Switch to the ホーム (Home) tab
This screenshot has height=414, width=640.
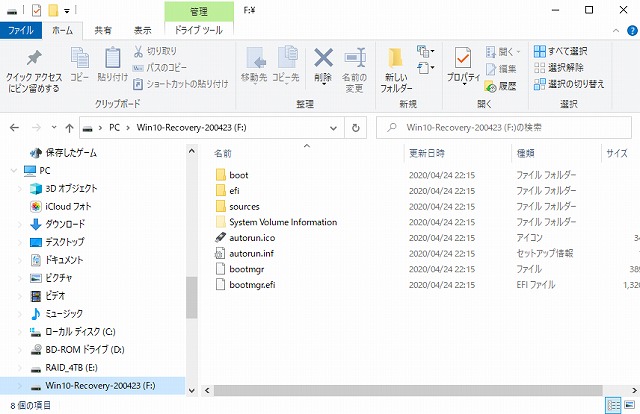coord(62,30)
